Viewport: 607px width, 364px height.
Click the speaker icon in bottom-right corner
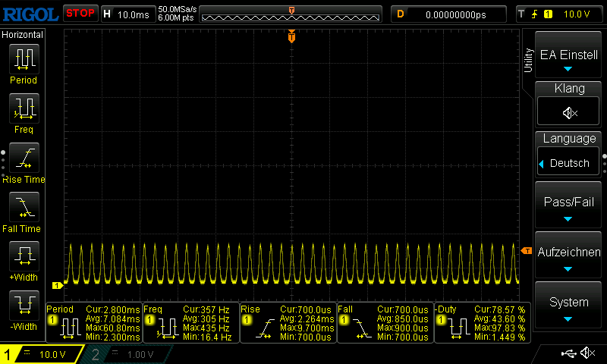click(x=587, y=353)
